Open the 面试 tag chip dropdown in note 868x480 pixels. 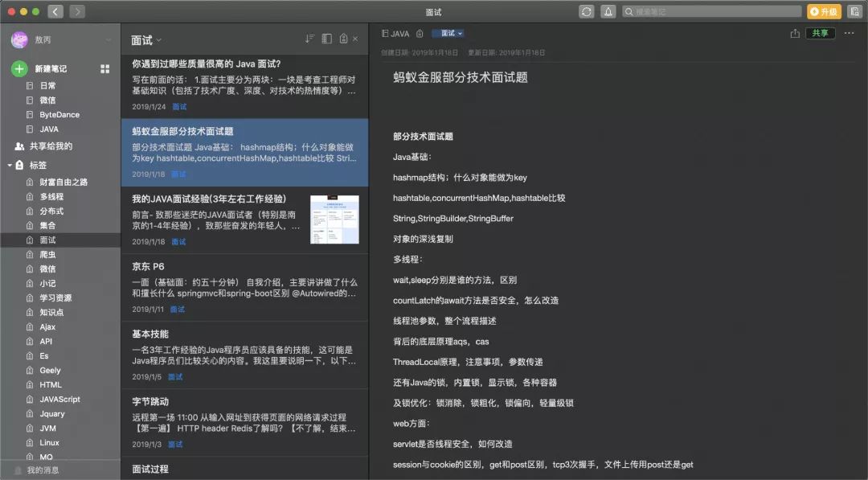(448, 34)
